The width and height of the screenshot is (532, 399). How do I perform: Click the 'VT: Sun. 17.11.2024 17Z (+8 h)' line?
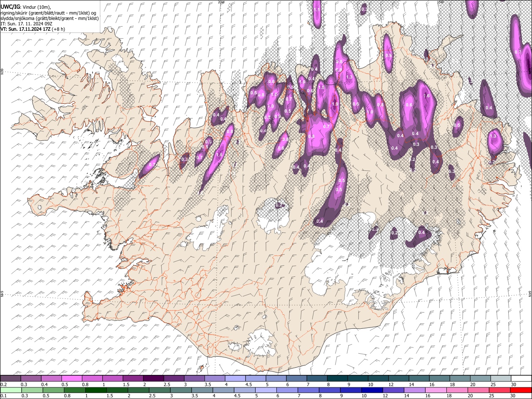[32, 30]
